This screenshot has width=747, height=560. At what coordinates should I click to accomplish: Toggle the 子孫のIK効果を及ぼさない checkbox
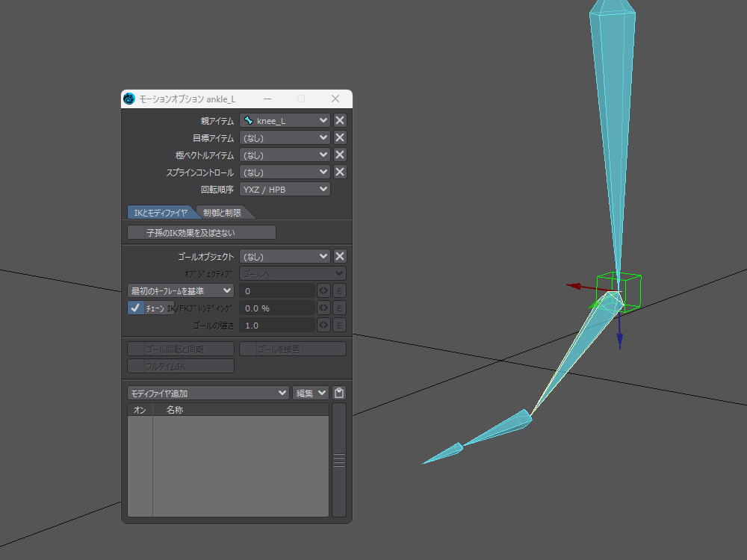click(x=136, y=232)
